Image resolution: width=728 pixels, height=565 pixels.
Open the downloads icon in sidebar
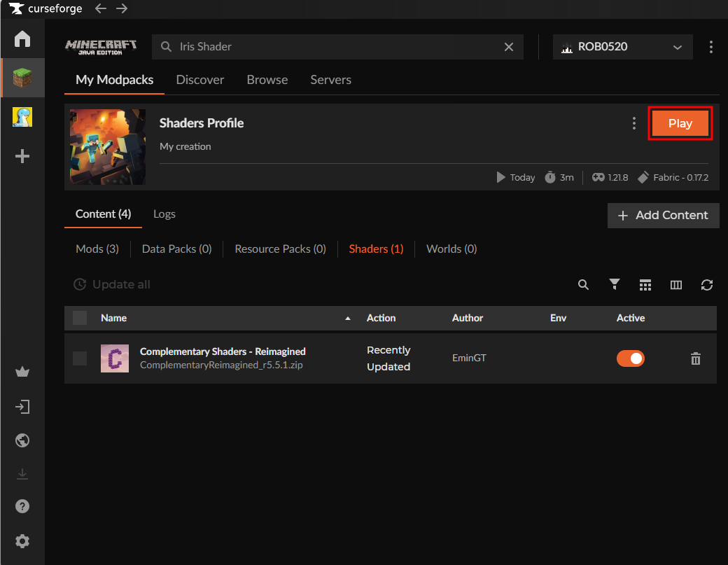click(22, 474)
